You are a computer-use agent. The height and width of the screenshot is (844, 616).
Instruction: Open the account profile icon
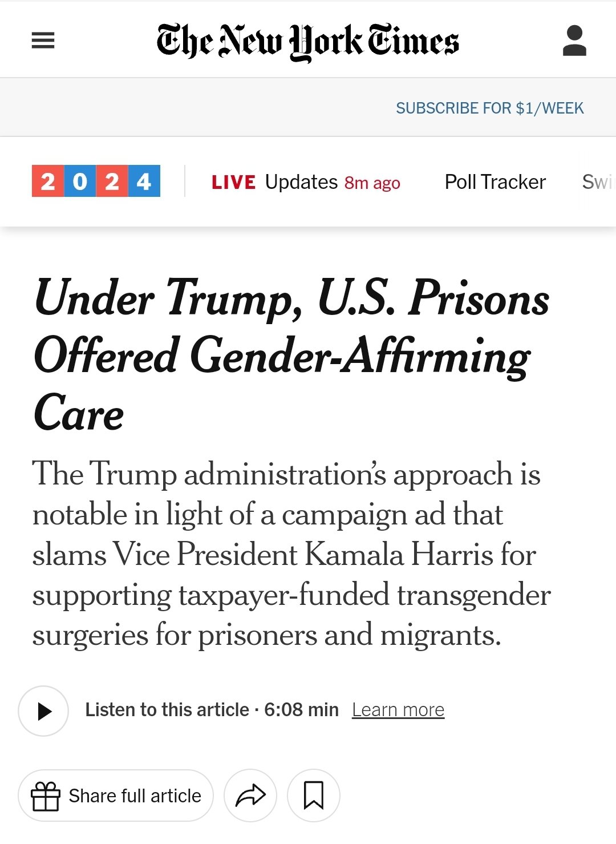(574, 41)
